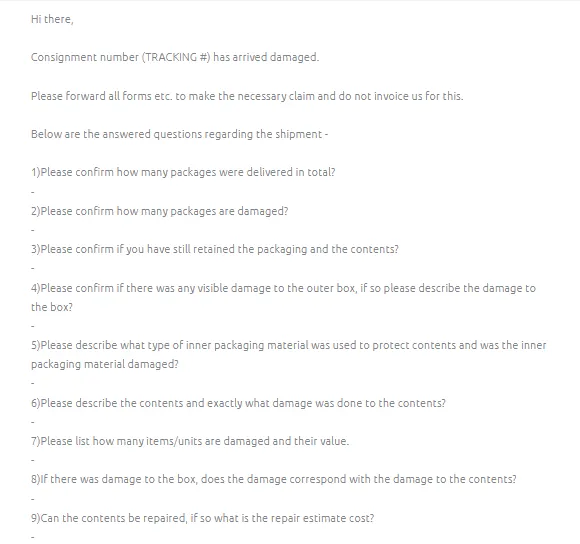Place cursor on answer dash under question 9
Screen dimensions: 580x544
(x=33, y=537)
